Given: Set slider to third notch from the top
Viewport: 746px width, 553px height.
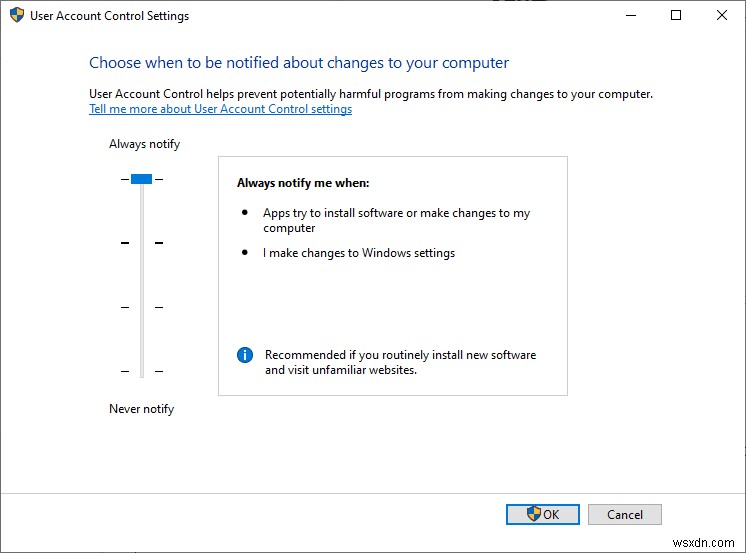Looking at the screenshot, I should pyautogui.click(x=141, y=307).
